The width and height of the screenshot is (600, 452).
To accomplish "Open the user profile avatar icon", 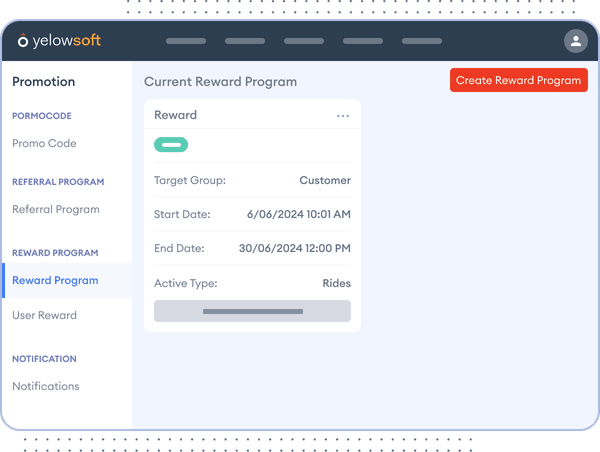I will (575, 41).
